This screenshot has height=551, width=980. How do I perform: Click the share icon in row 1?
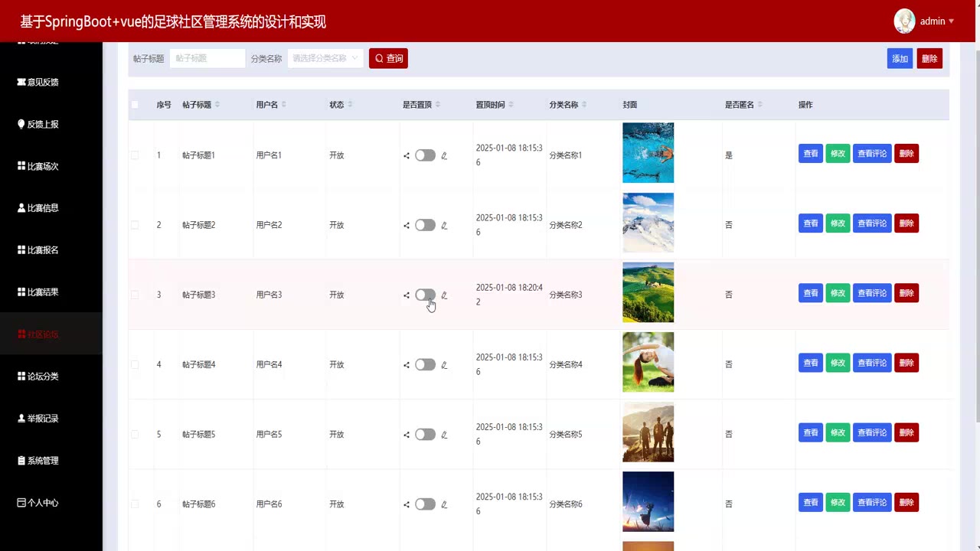pyautogui.click(x=407, y=156)
